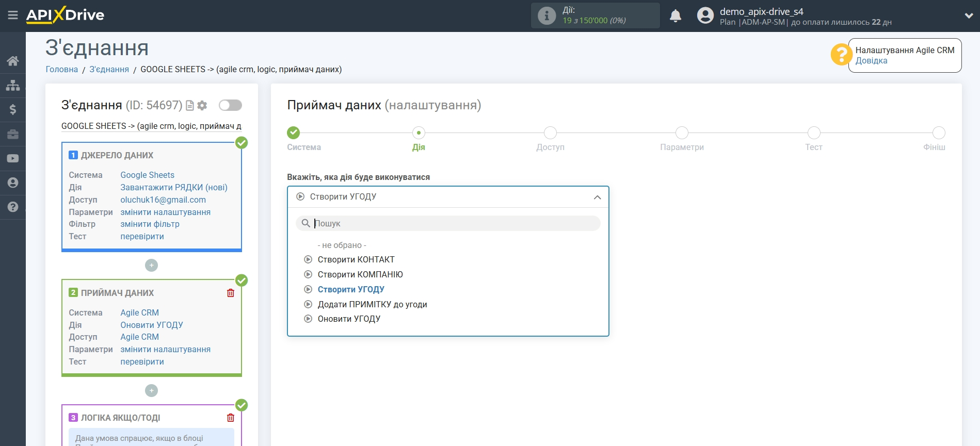
Task: Select Створити КОНТАКТ option
Action: (x=356, y=260)
